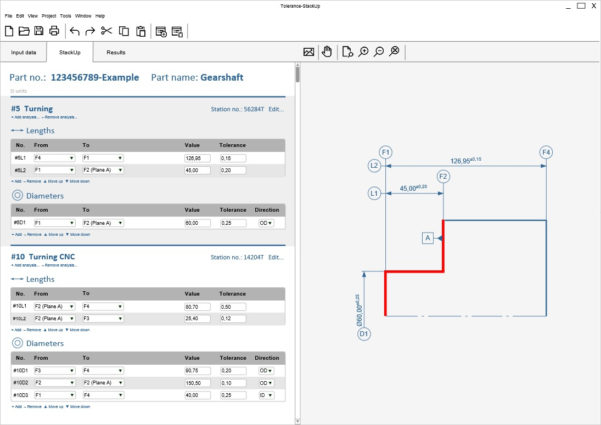601x425 pixels.
Task: Open the From dropdown for row #5L1
Action: coord(55,158)
